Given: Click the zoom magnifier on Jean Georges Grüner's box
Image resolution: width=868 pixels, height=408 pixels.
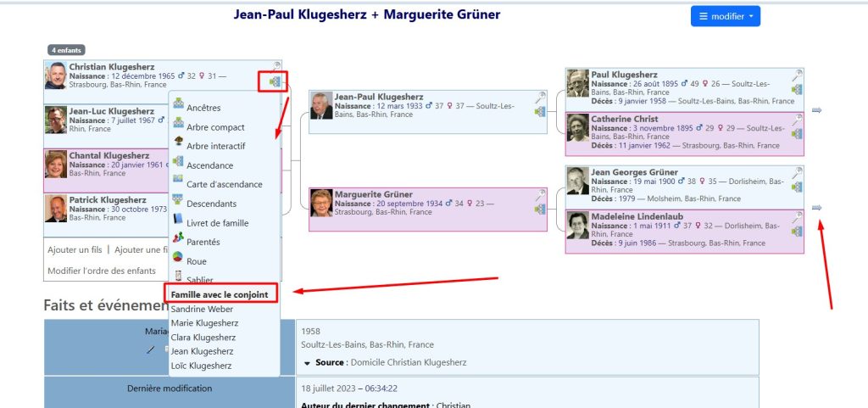Looking at the screenshot, I should pos(797,173).
